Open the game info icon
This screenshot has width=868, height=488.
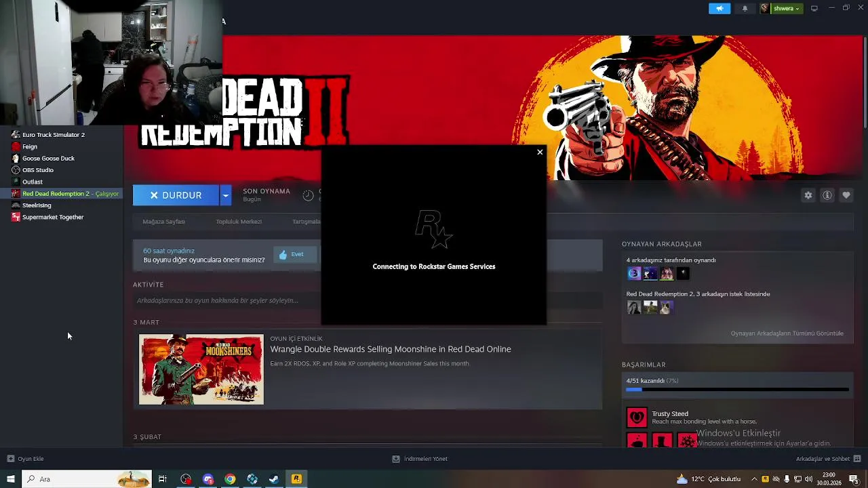(x=827, y=195)
